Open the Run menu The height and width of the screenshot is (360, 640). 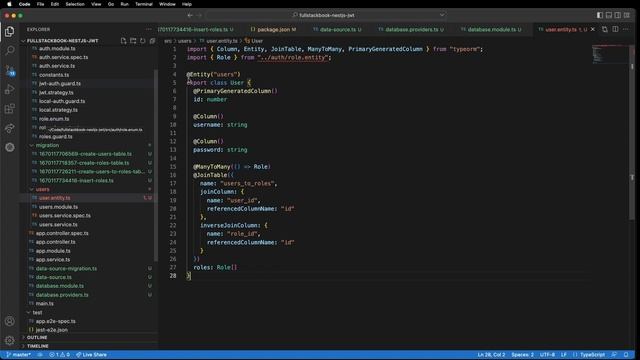point(124,4)
